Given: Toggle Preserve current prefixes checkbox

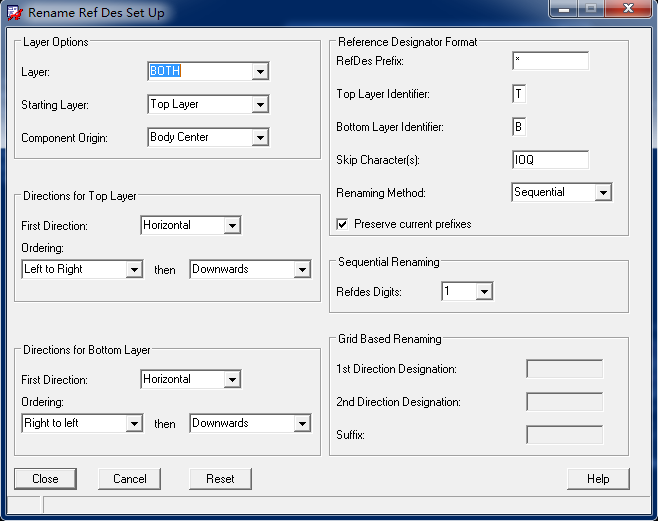Looking at the screenshot, I should (x=343, y=224).
